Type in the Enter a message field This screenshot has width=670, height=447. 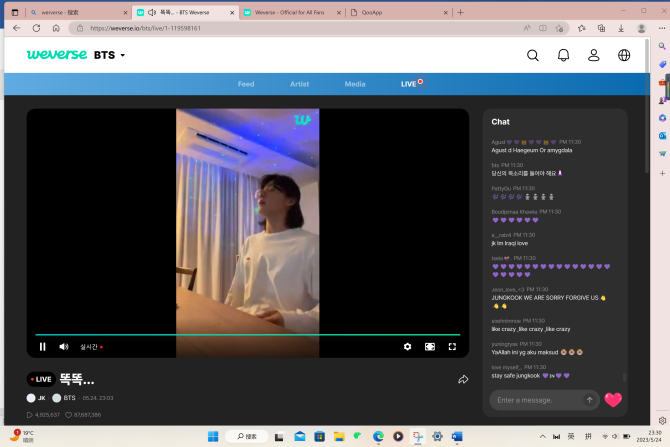[536, 400]
